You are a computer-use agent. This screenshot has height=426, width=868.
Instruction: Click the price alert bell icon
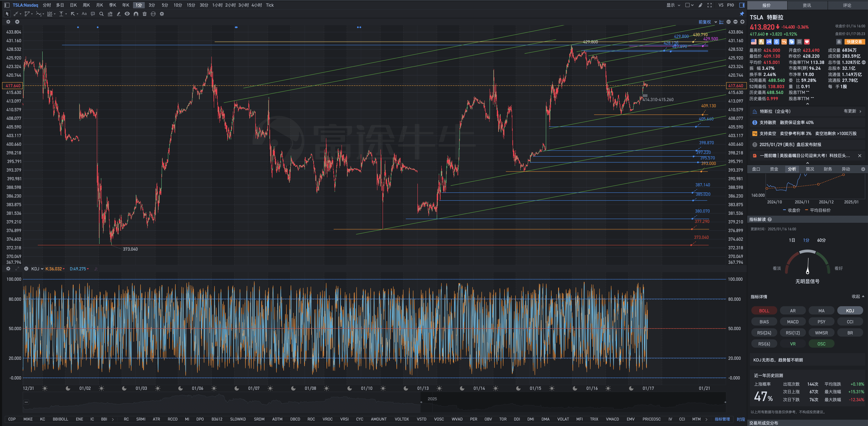(x=839, y=42)
